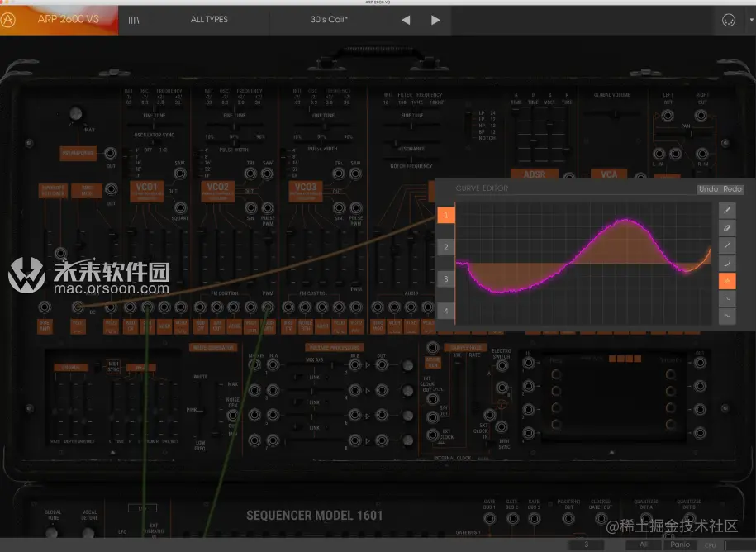Image resolution: width=756 pixels, height=552 pixels.
Task: Click the VCA module label
Action: click(x=609, y=174)
